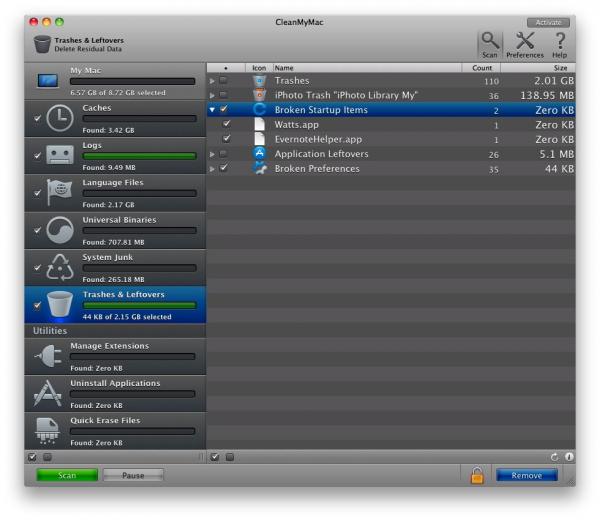Toggle the Language Files checkbox

click(37, 193)
